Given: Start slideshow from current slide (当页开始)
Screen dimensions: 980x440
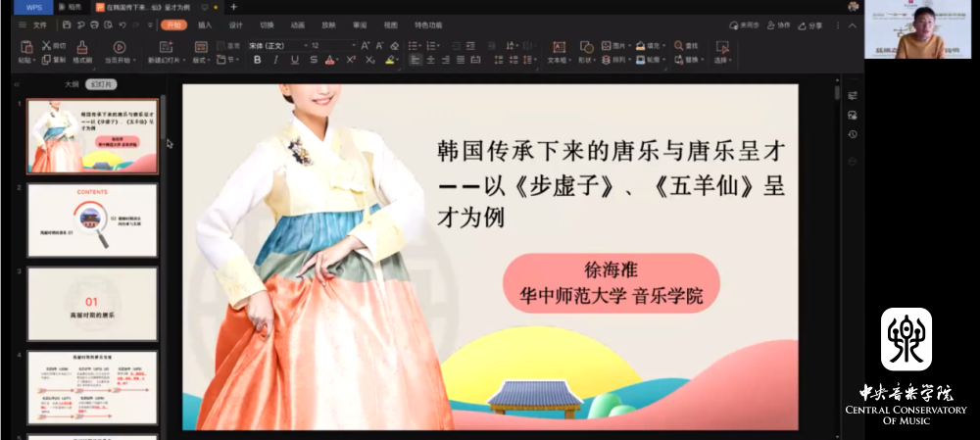Looking at the screenshot, I should pyautogui.click(x=120, y=47).
